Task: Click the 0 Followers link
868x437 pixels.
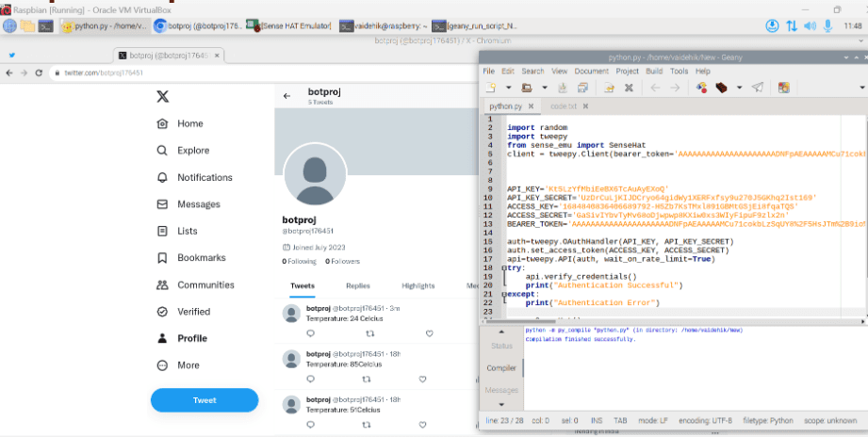Action: click(342, 261)
